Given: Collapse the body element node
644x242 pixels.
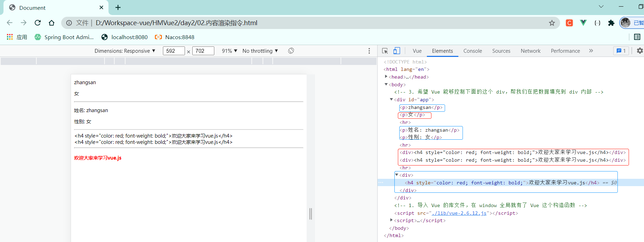Looking at the screenshot, I should 386,84.
